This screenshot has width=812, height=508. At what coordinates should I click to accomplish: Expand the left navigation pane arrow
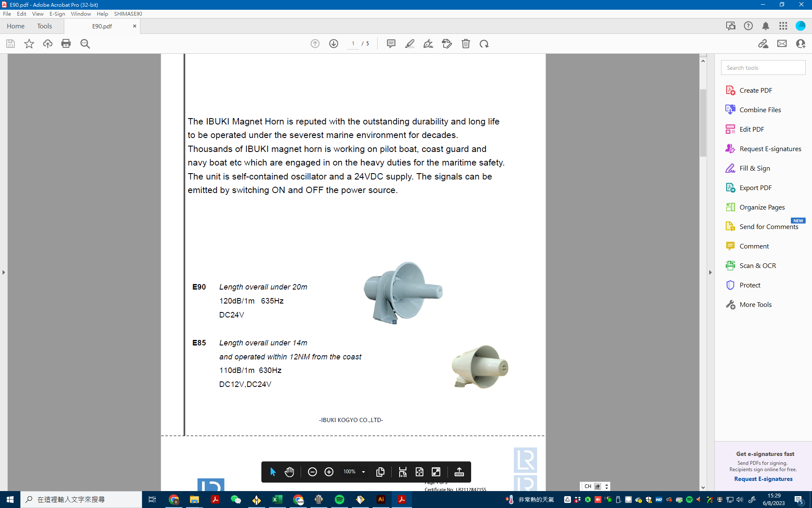(4, 272)
